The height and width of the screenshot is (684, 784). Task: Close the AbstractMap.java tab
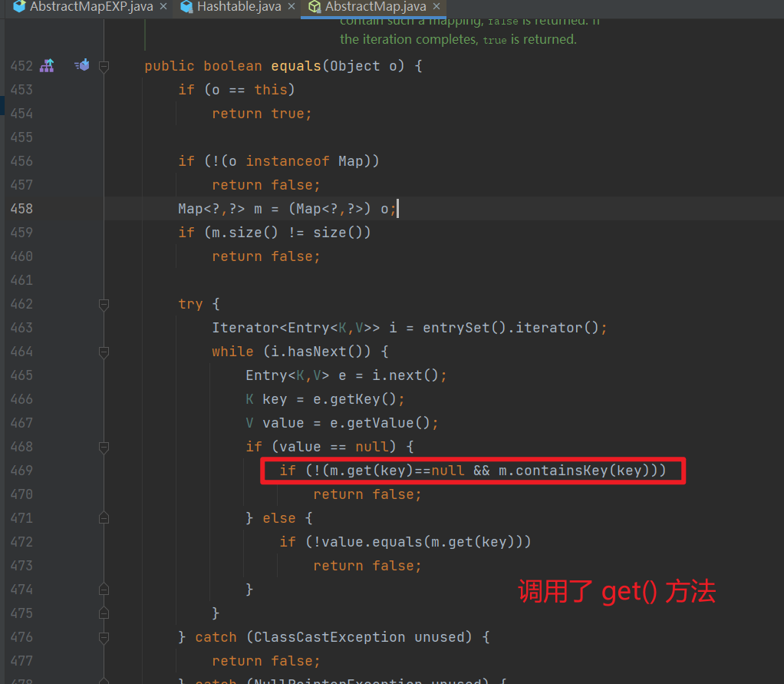point(436,7)
